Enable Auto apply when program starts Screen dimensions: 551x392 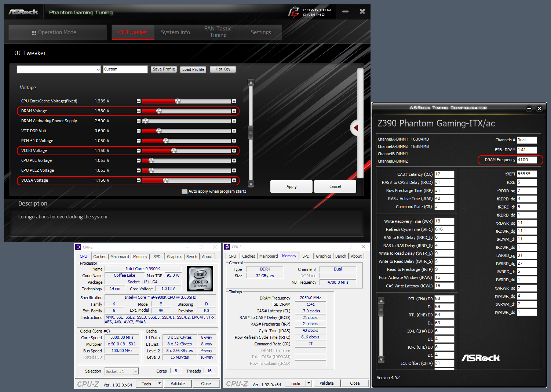pos(185,192)
